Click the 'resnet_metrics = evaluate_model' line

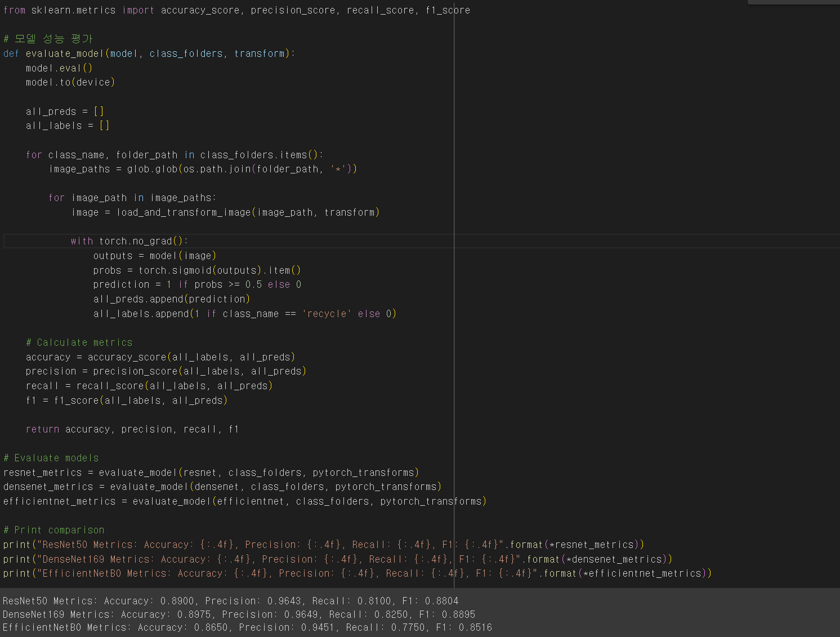click(211, 473)
